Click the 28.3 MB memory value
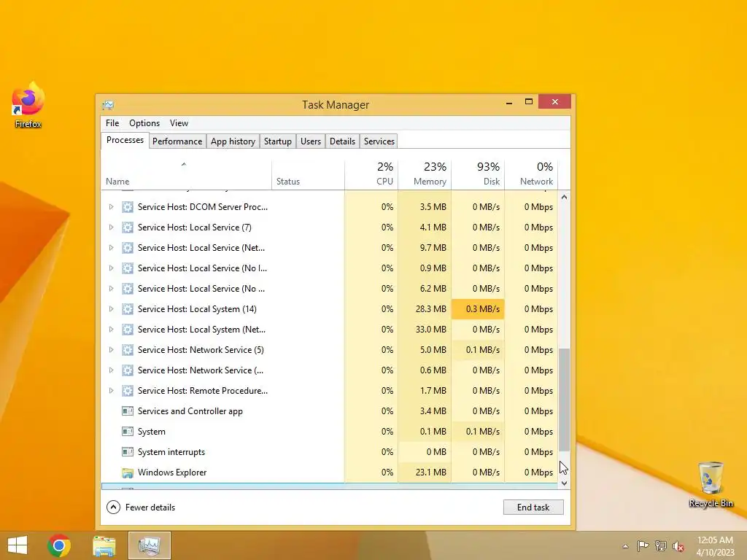Image resolution: width=747 pixels, height=560 pixels. tap(430, 309)
